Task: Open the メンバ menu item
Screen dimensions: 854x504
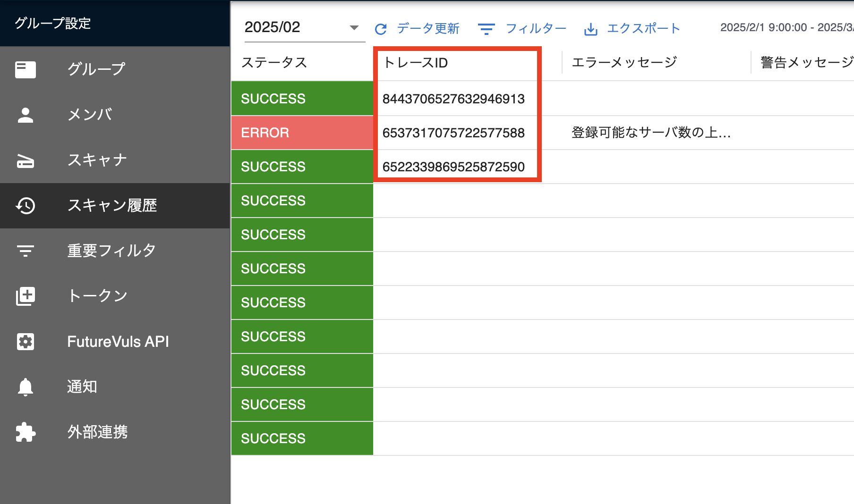Action: point(115,115)
